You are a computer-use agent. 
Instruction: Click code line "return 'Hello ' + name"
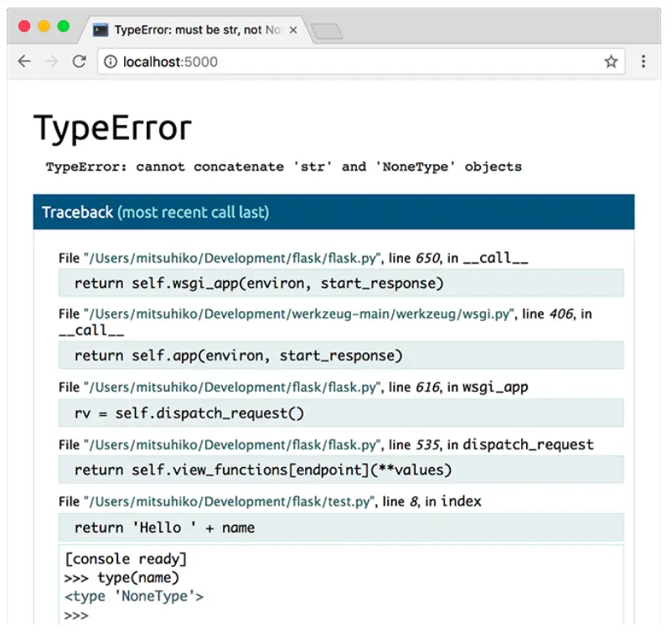point(341,527)
